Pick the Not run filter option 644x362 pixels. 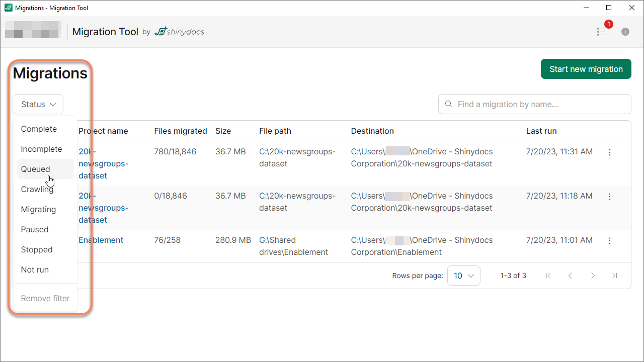(35, 270)
